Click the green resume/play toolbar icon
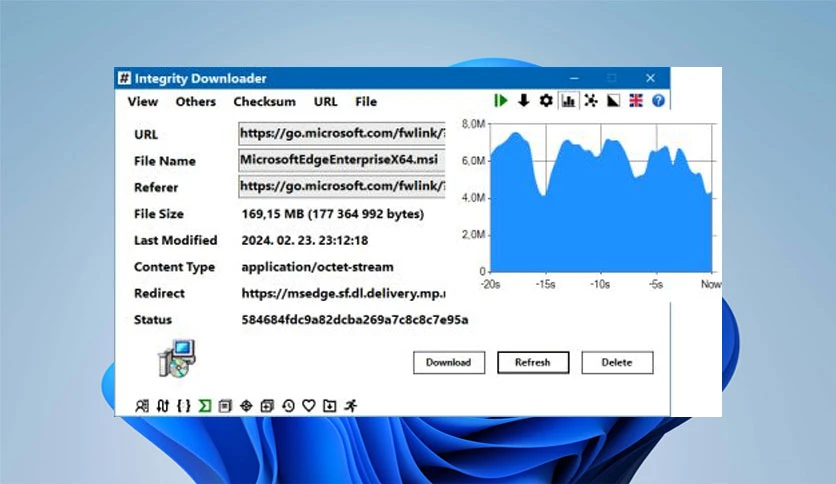Viewport: 836px width, 484px height. (501, 100)
